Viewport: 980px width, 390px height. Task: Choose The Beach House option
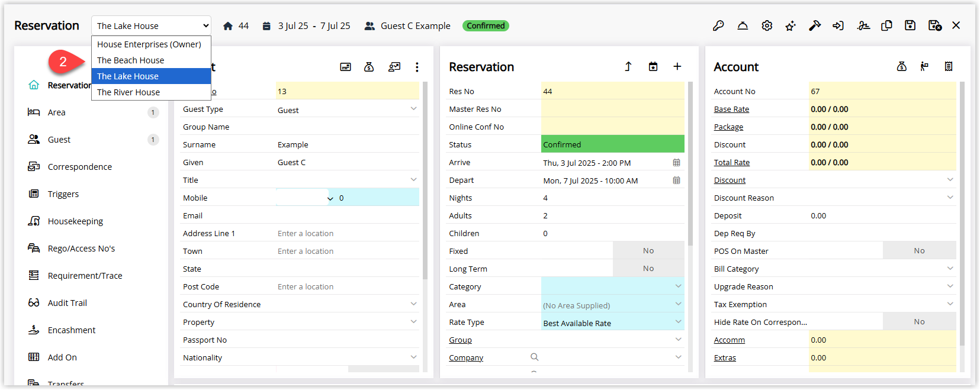[151, 60]
